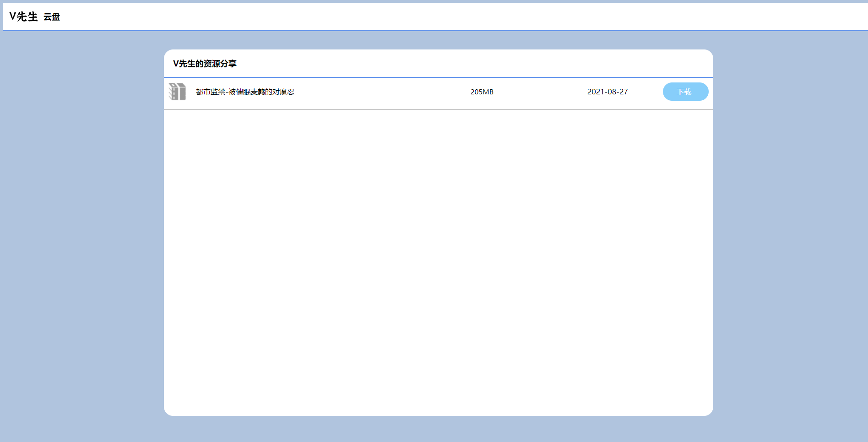Image resolution: width=868 pixels, height=442 pixels.
Task: Click the V先生 site logo text
Action: (23, 17)
